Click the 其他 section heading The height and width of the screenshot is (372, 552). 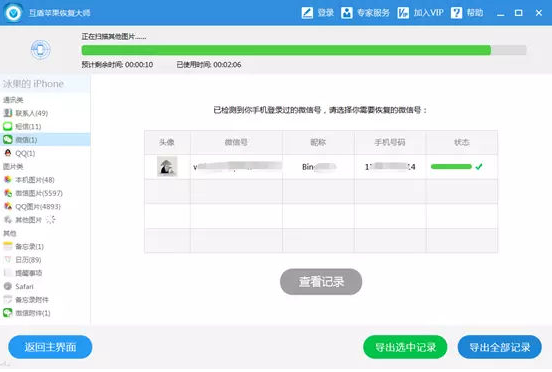pyautogui.click(x=10, y=233)
